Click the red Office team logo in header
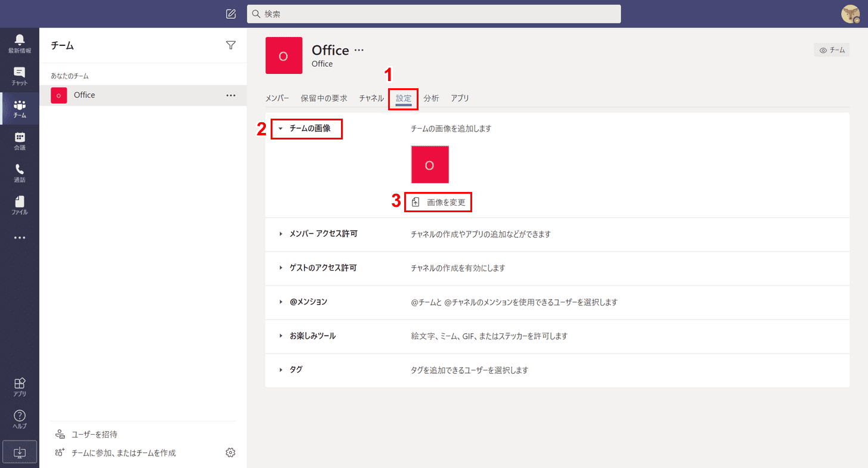Screen dimensions: 868x468 (x=284, y=55)
